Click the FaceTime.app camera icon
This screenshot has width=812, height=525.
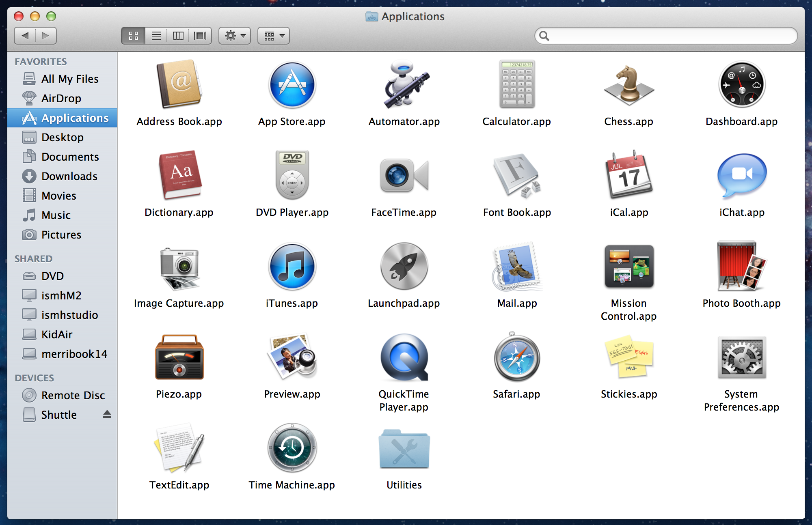point(405,175)
